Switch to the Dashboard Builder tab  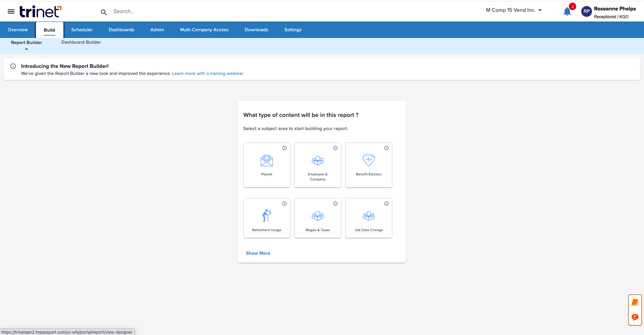[x=81, y=42]
